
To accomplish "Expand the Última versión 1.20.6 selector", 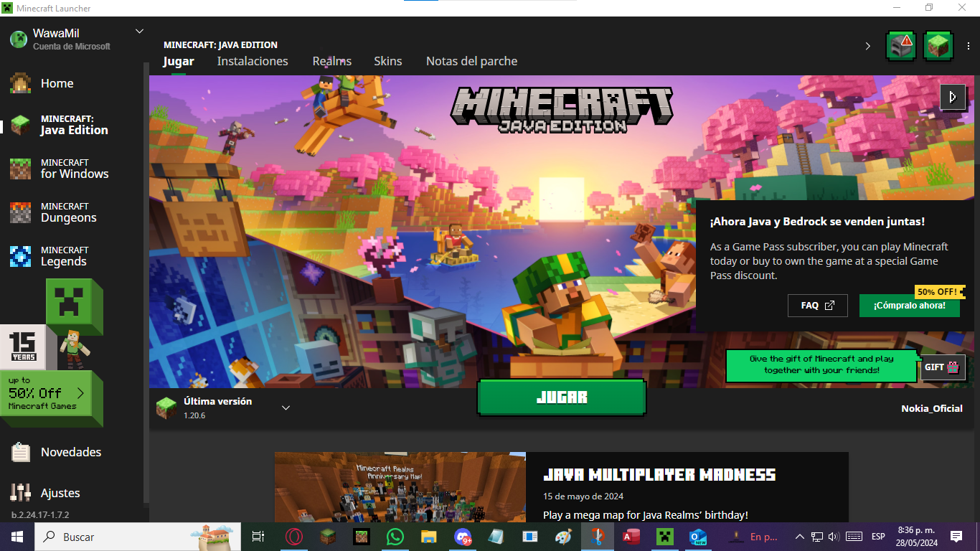I will coord(224,408).
